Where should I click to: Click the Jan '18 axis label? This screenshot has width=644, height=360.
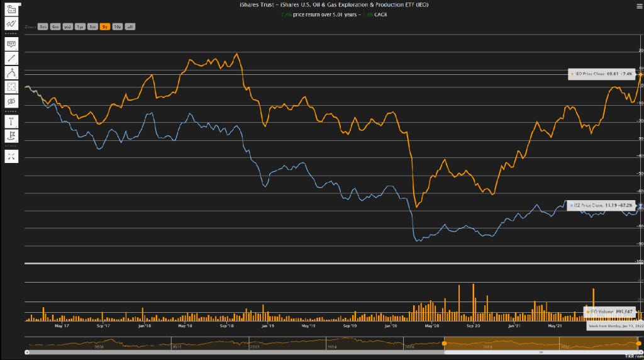[x=144, y=326]
